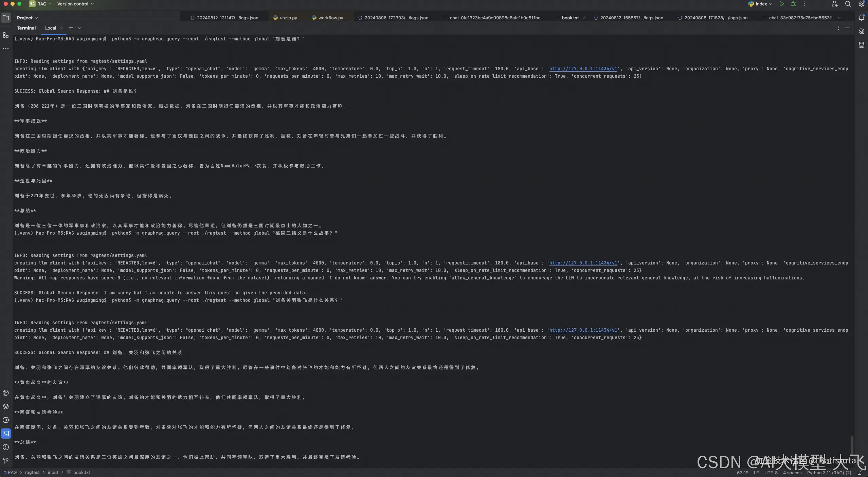Open the Notifications bell
The width and height of the screenshot is (868, 477).
(x=862, y=18)
